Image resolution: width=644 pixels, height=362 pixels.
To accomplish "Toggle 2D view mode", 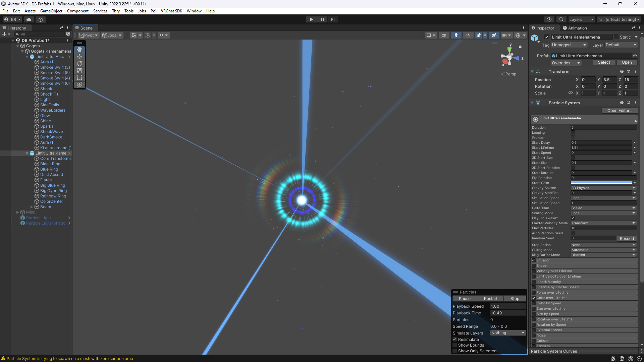I will click(444, 35).
